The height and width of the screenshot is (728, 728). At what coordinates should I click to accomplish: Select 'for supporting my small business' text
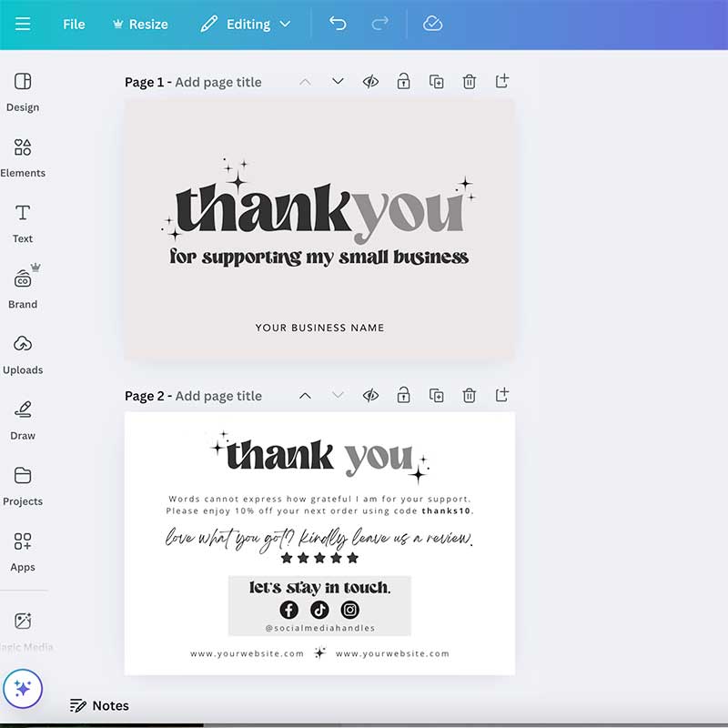319,258
